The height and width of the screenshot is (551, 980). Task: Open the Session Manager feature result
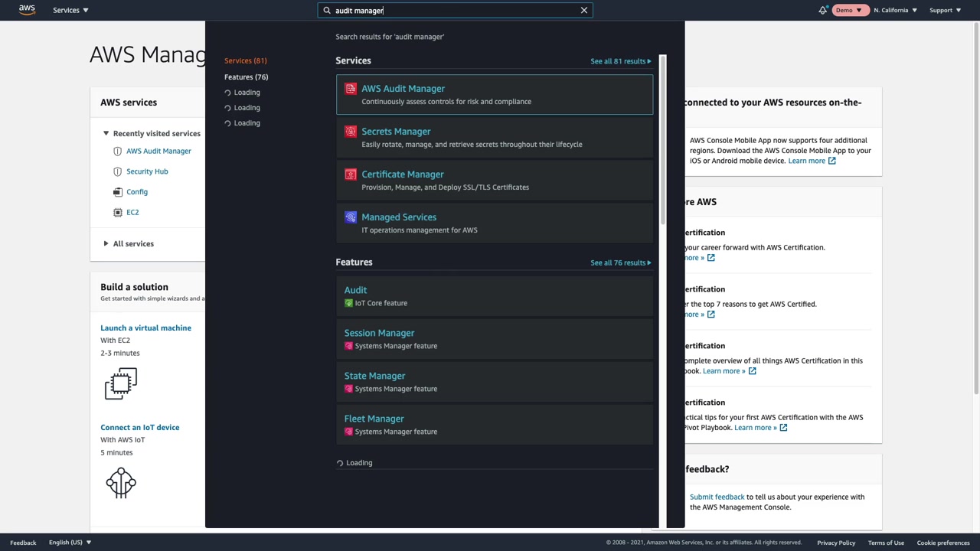click(495, 339)
